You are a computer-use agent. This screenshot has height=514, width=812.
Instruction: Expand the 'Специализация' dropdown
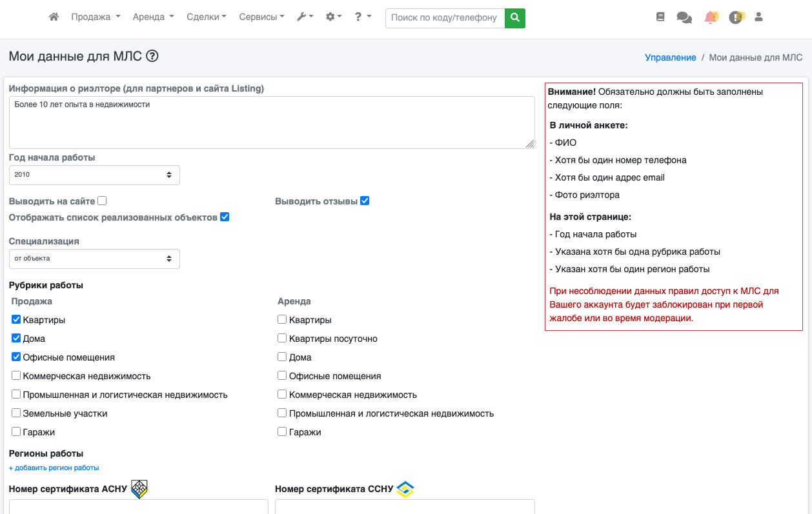tap(94, 259)
